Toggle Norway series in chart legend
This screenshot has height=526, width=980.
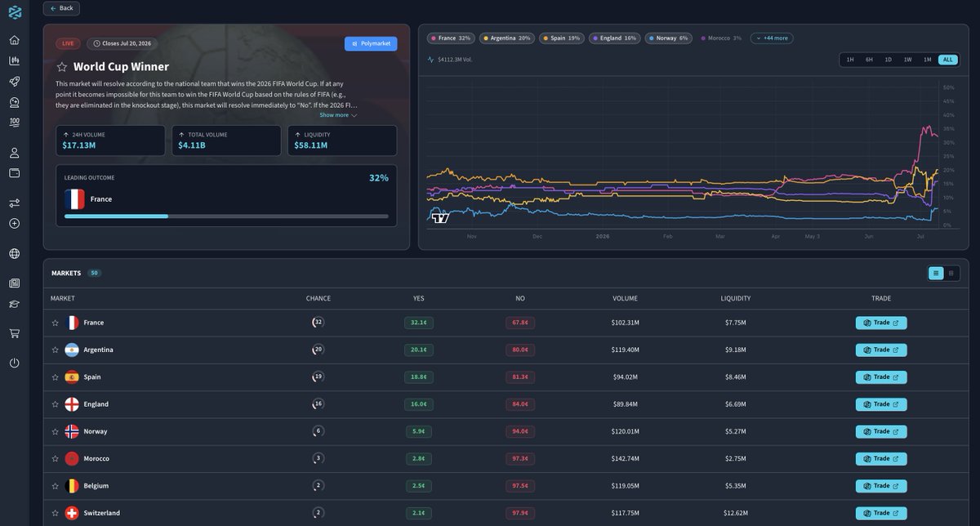(x=669, y=38)
